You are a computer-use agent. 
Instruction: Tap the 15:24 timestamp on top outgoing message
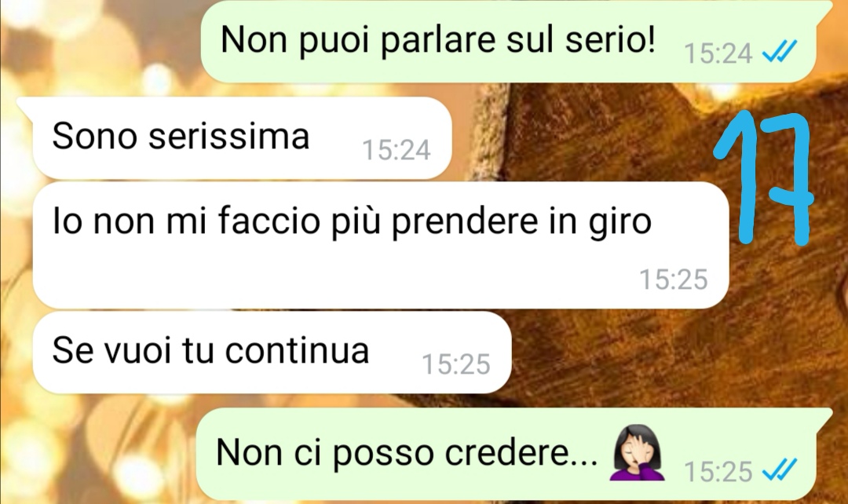coord(718,53)
